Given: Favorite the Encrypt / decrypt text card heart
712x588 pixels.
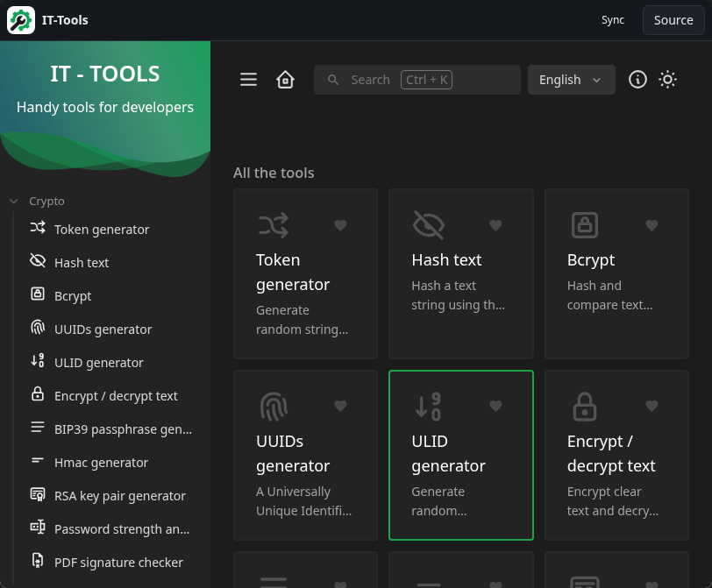Looking at the screenshot, I should tap(652, 406).
